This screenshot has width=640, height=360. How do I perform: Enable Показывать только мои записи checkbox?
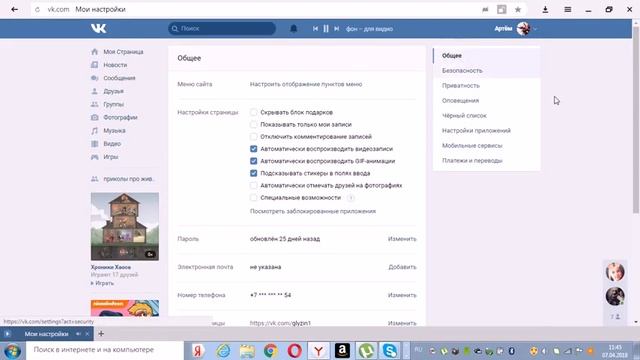coord(253,124)
